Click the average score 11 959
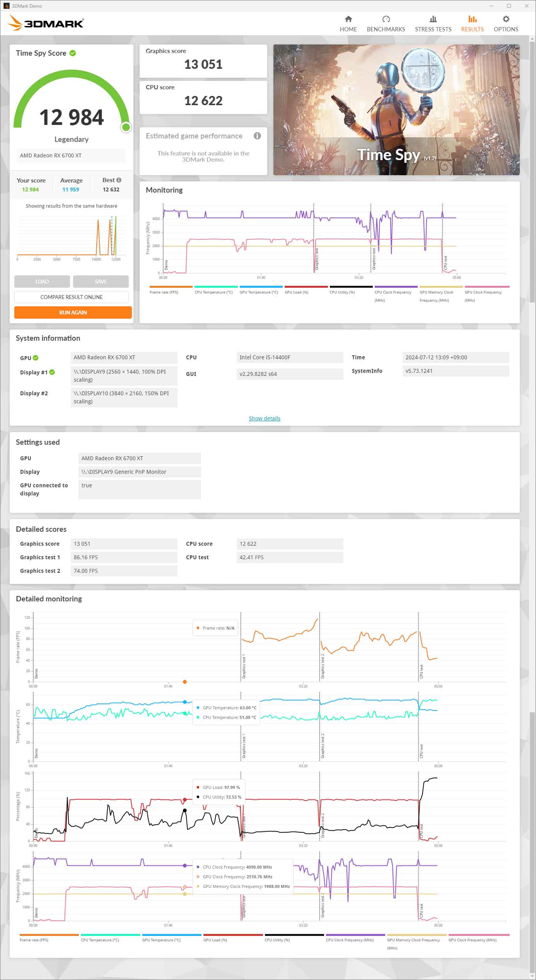Screen dimensions: 536x980 tap(71, 190)
